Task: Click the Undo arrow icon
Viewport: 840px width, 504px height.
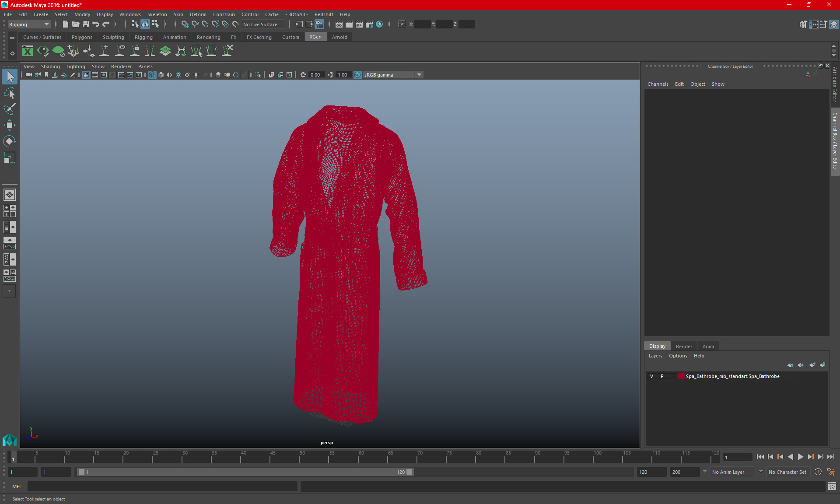Action: tap(96, 24)
